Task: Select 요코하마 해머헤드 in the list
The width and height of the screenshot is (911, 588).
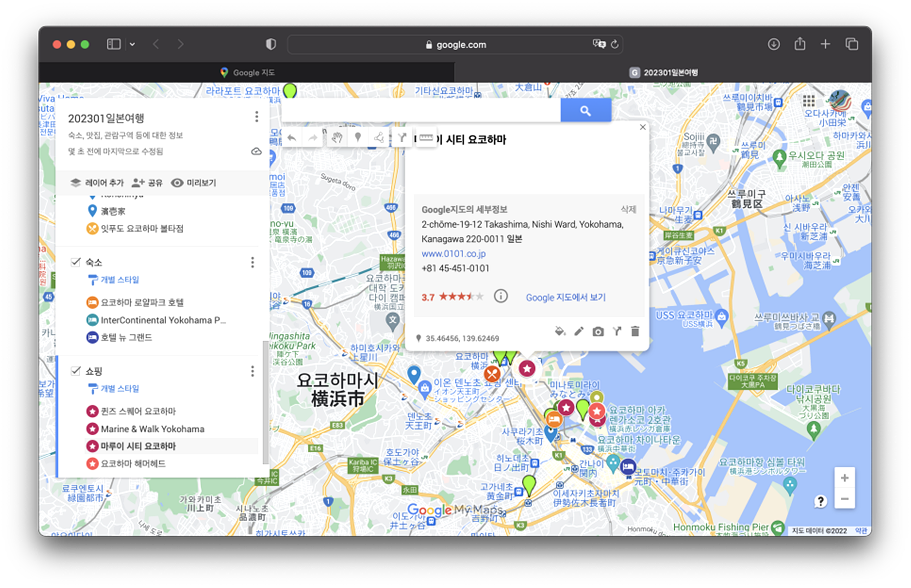Action: point(133,463)
